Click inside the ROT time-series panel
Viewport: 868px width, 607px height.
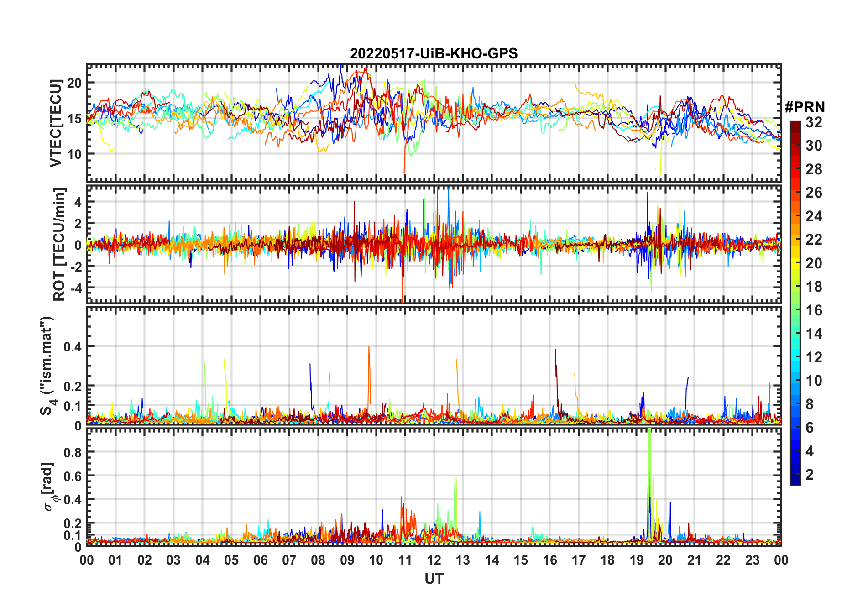tap(434, 244)
